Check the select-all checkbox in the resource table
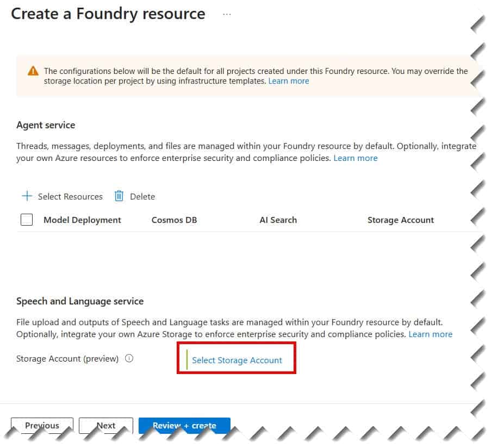The image size is (492, 448). coord(26,220)
